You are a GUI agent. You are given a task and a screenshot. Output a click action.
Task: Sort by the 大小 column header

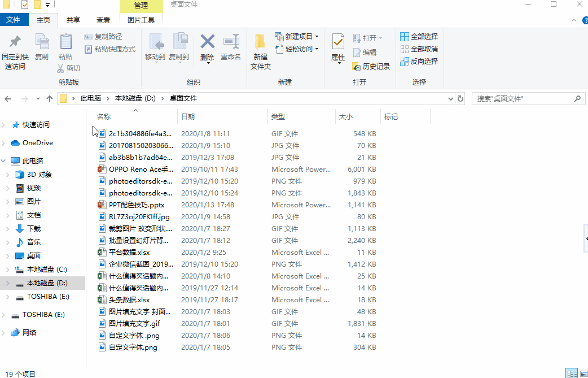pyautogui.click(x=358, y=117)
